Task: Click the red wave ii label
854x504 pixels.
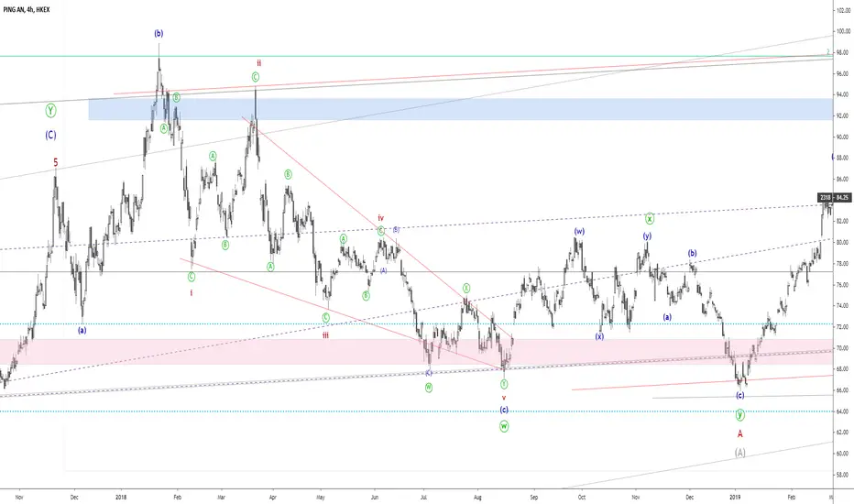Action: tap(258, 62)
